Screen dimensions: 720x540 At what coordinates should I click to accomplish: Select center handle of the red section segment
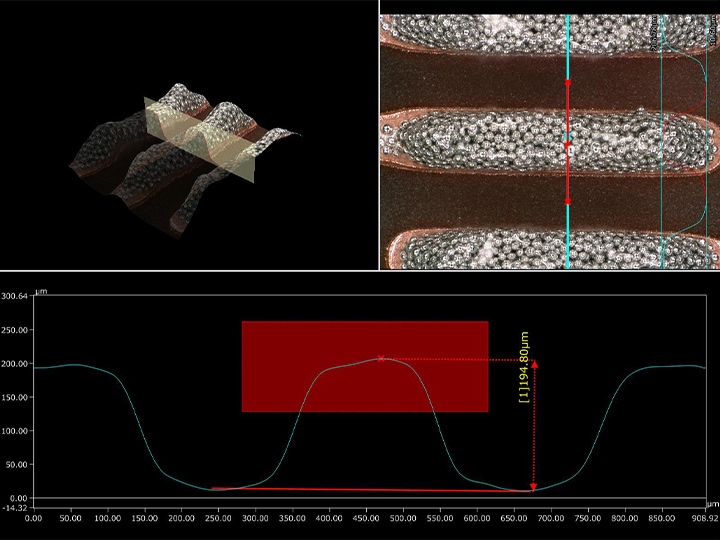(x=568, y=141)
